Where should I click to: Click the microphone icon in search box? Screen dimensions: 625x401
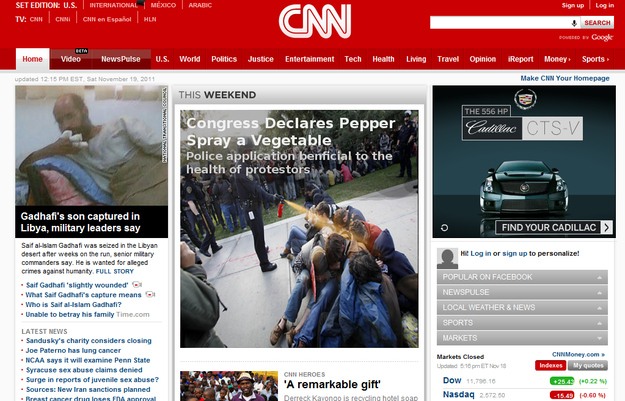574,23
